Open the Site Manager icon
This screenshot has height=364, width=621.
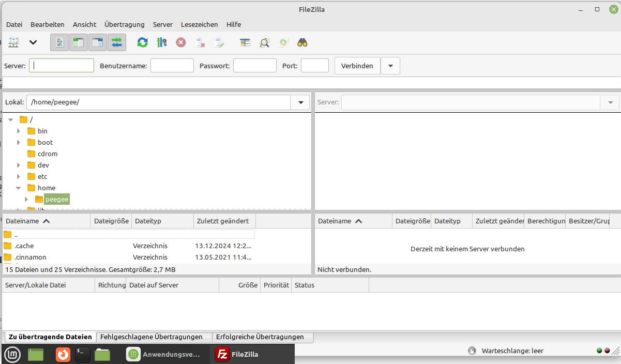point(13,42)
